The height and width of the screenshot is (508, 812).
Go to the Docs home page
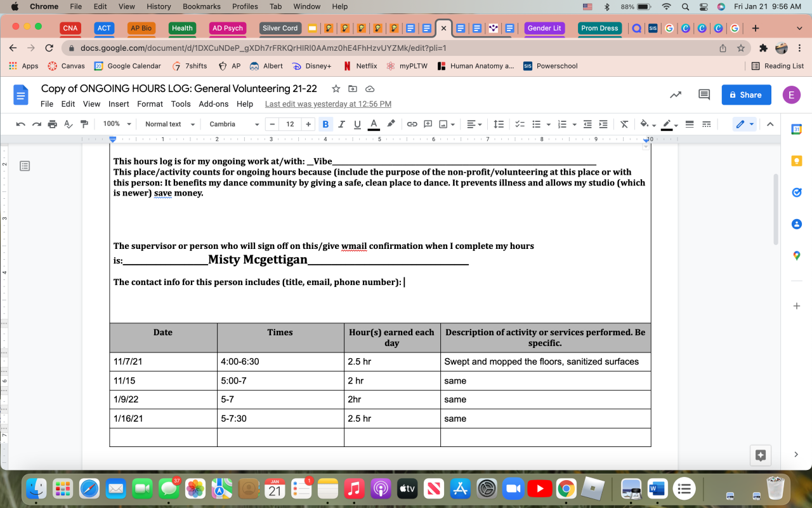coord(22,95)
